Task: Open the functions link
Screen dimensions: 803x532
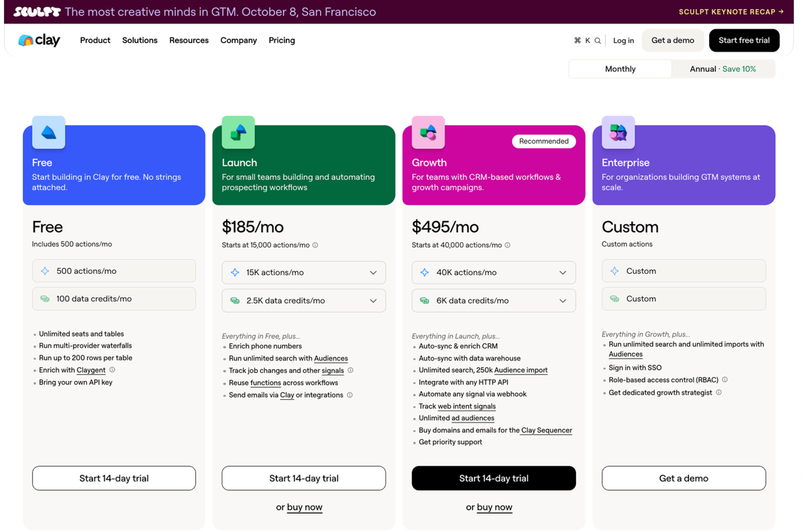Action: [265, 382]
